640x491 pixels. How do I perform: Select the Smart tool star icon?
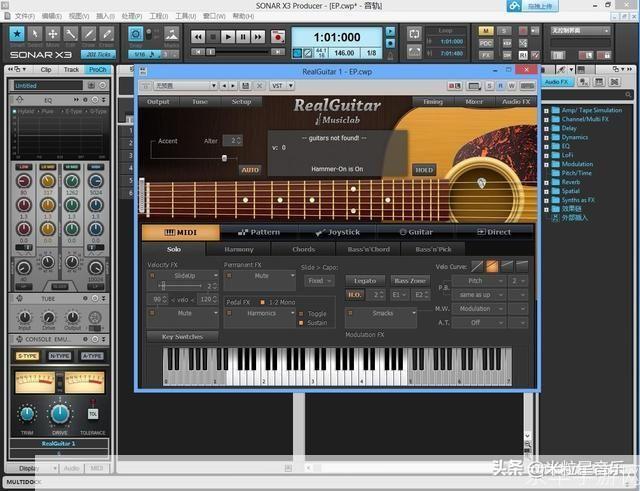point(17,34)
